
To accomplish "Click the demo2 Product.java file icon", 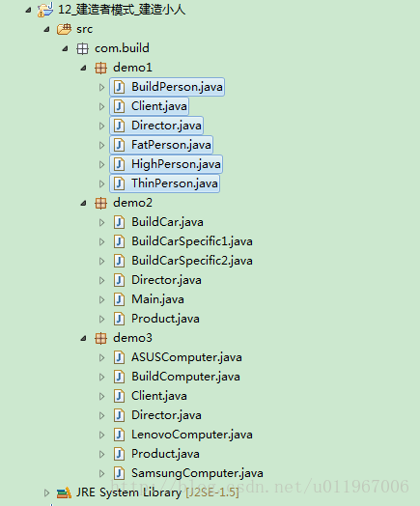I will 120,320.
